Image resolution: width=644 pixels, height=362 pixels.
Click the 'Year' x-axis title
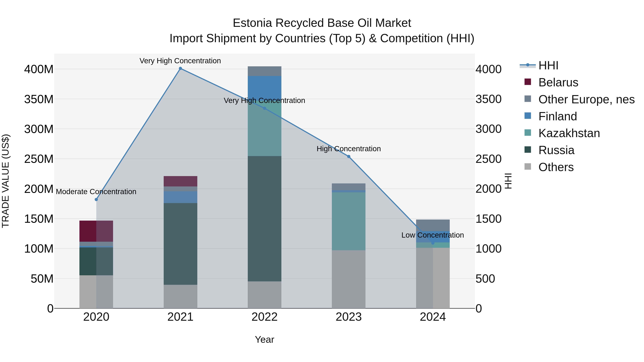(265, 339)
